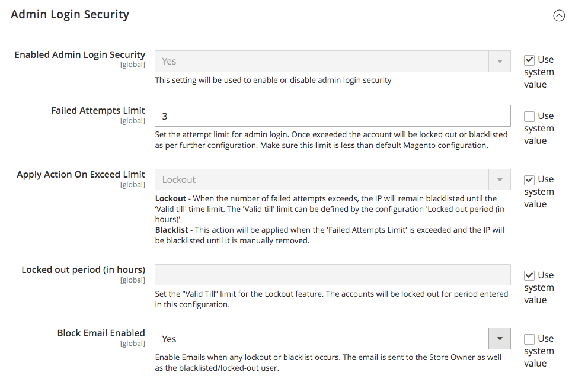The width and height of the screenshot is (588, 382).
Task: Open the Enabled Admin Login Security 'Yes' select
Action: tap(321, 61)
